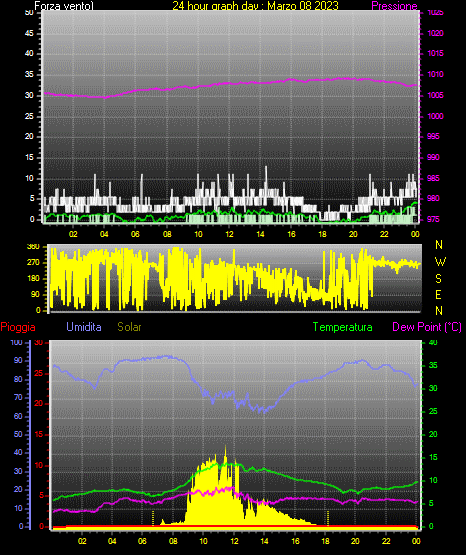
Task: Click hour 22 on bottom graph axis
Action: coord(386,541)
